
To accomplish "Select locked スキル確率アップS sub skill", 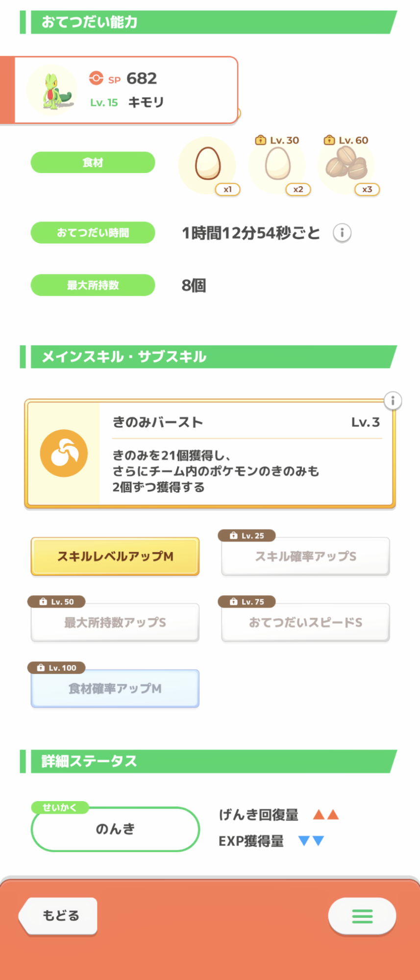I will [x=305, y=556].
